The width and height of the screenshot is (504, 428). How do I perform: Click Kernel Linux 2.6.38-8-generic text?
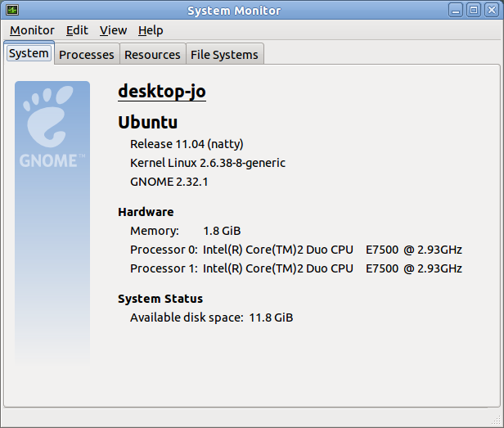point(208,163)
